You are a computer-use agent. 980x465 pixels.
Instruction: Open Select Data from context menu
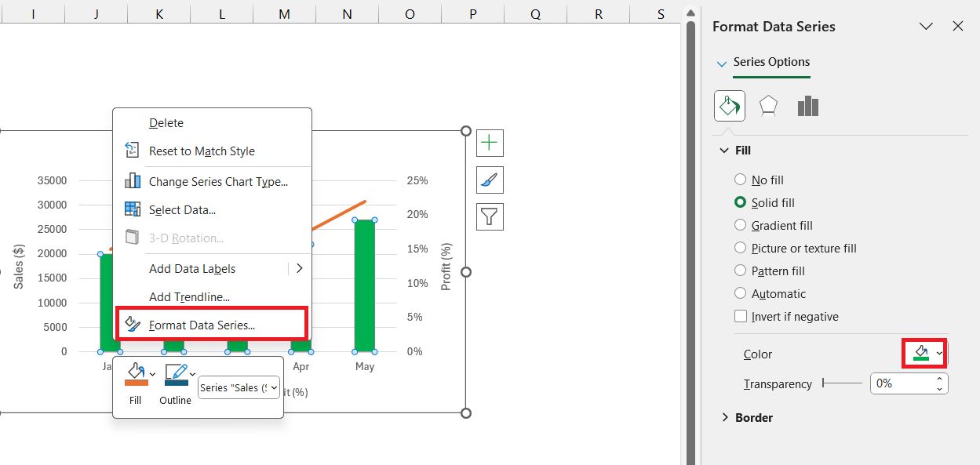tap(212, 210)
